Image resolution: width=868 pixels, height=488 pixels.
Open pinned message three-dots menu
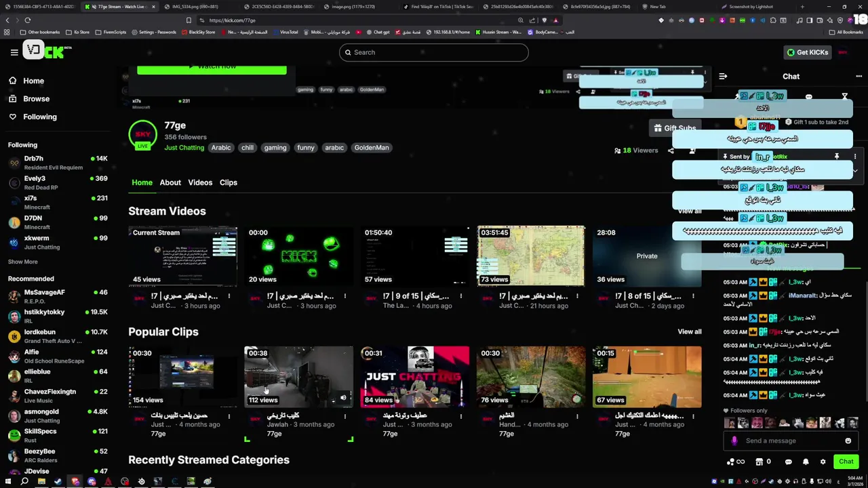click(x=855, y=157)
